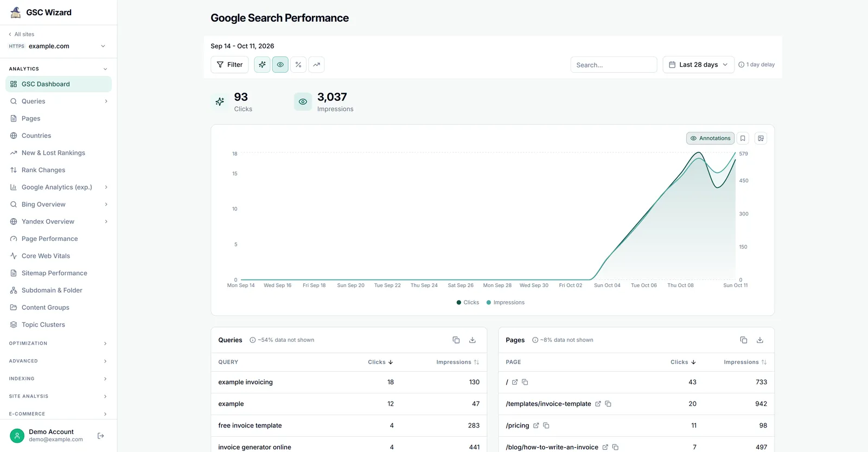Click the export chart image icon
This screenshot has height=452, width=868.
[x=761, y=138]
